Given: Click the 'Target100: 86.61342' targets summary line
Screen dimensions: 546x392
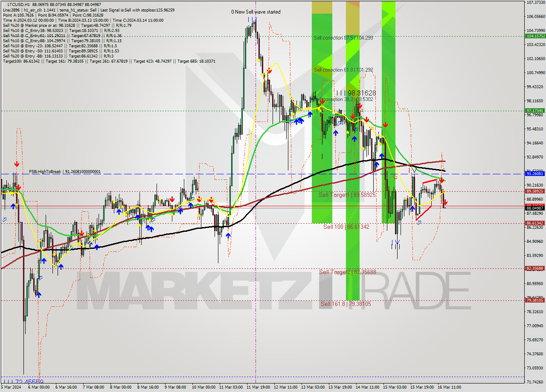Looking at the screenshot, I should pos(109,61).
